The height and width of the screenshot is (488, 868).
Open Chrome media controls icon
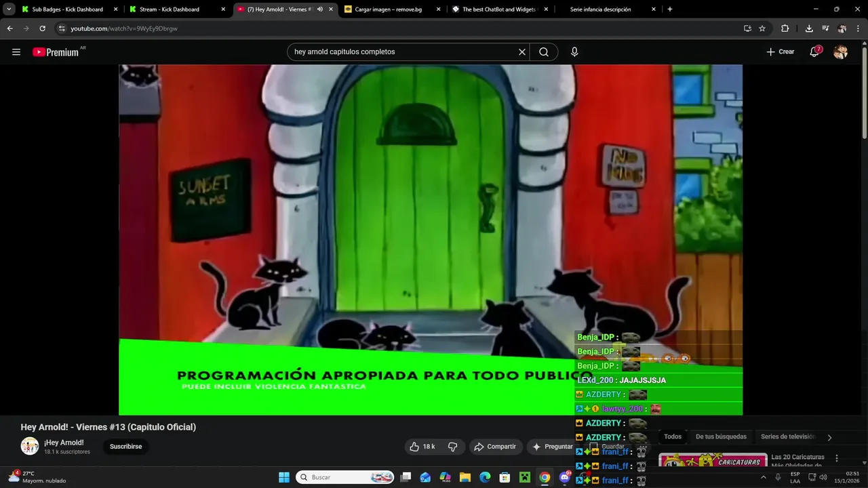(x=825, y=28)
